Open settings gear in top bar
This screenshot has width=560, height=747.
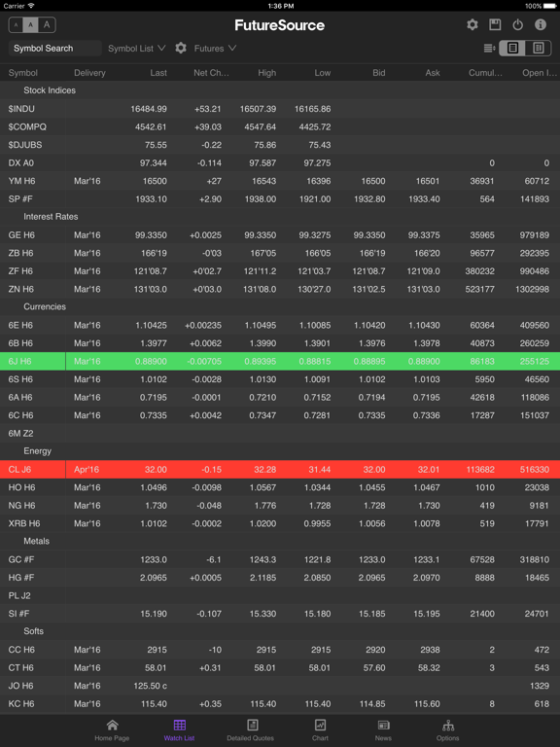[x=472, y=24]
